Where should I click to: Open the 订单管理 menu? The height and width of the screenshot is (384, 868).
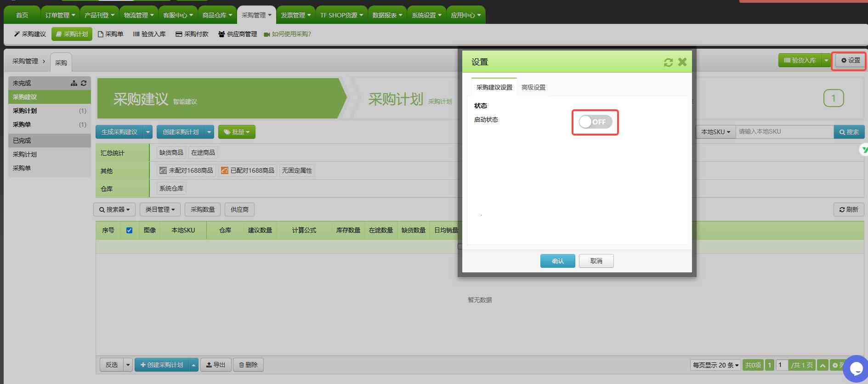[60, 15]
